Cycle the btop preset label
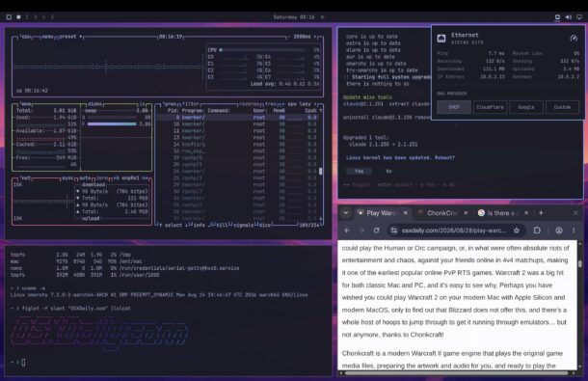Image resolution: width=588 pixels, height=381 pixels. pyautogui.click(x=67, y=37)
